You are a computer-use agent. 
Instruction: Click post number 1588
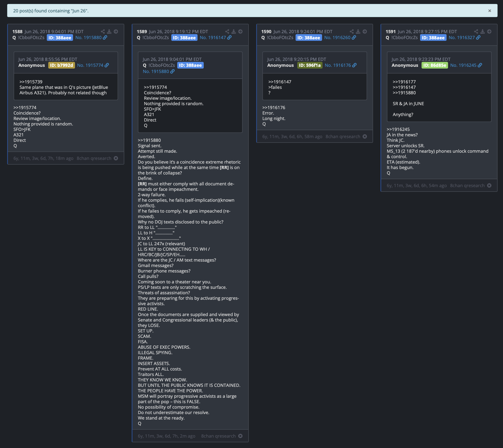[17, 32]
